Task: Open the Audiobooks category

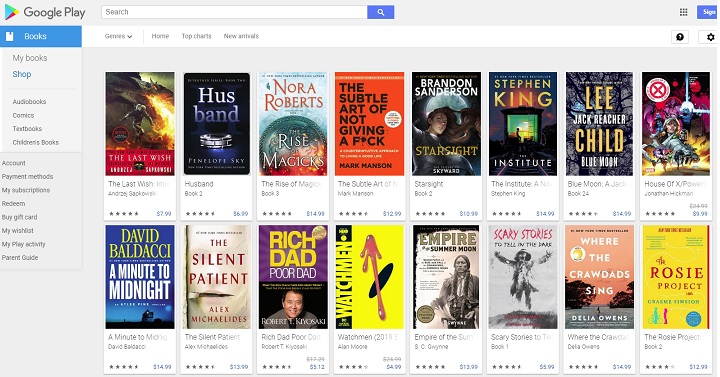Action: click(x=29, y=101)
